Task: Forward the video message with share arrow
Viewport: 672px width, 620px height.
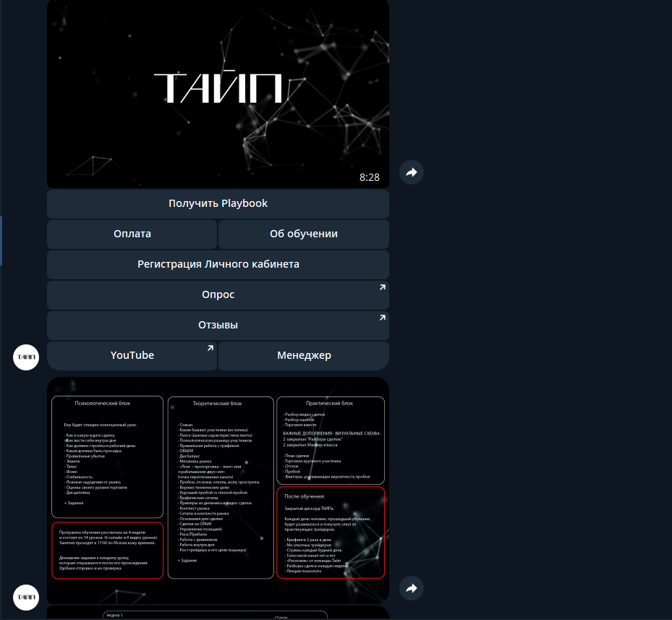Action: [412, 172]
